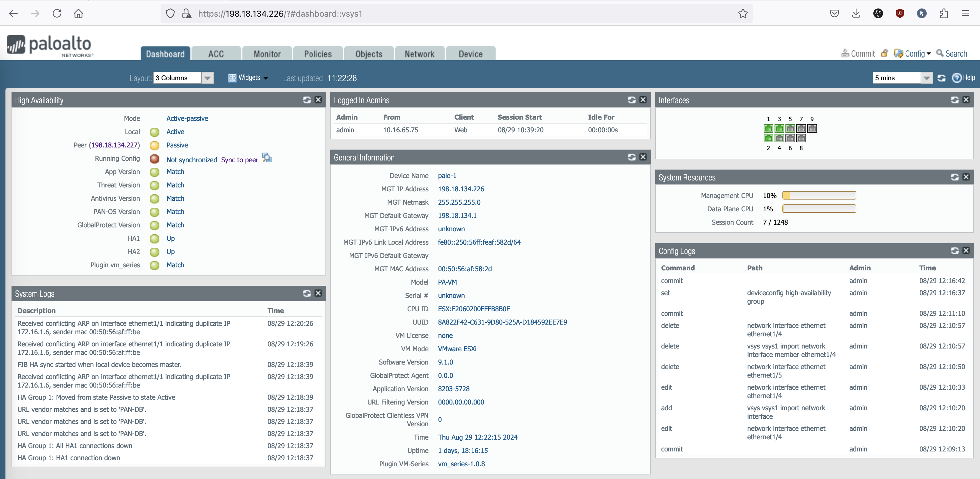980x479 pixels.
Task: Click the dashboard manual refresh icon near Help
Action: (941, 78)
